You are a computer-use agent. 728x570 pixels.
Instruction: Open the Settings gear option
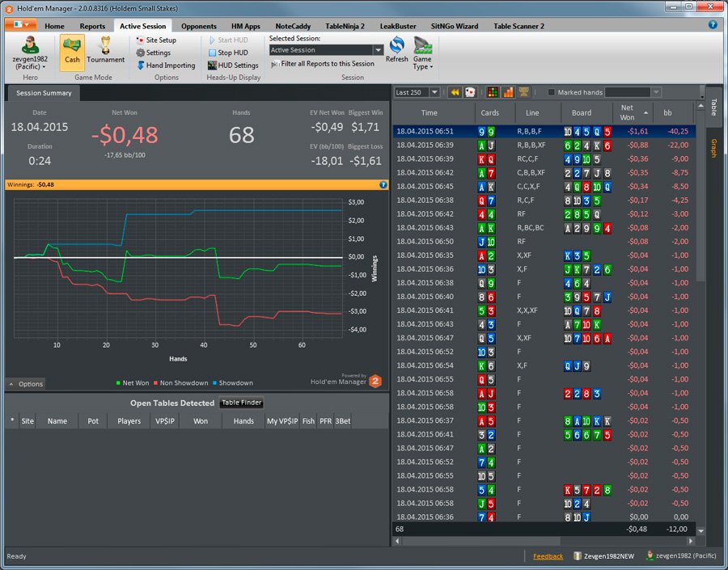click(x=153, y=53)
